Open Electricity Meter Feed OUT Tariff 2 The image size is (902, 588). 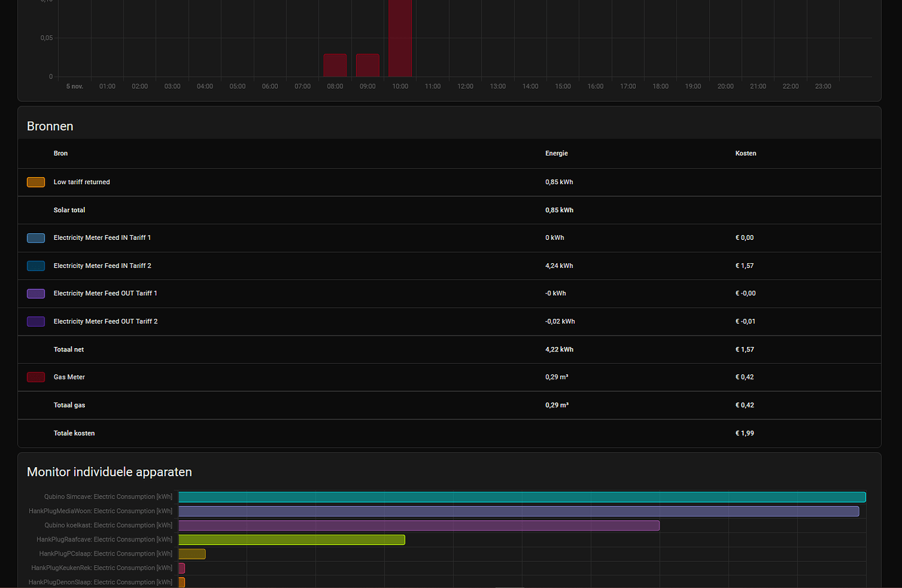click(x=106, y=321)
